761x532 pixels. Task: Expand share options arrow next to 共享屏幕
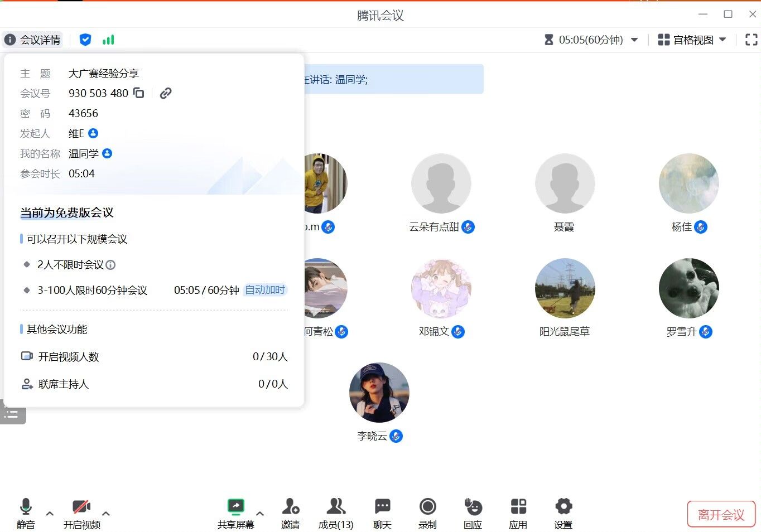pyautogui.click(x=260, y=514)
